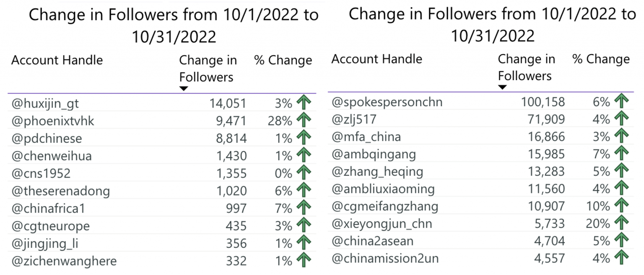Toggle the left table's sort-descending arrow
The height and width of the screenshot is (275, 644).
tap(184, 89)
